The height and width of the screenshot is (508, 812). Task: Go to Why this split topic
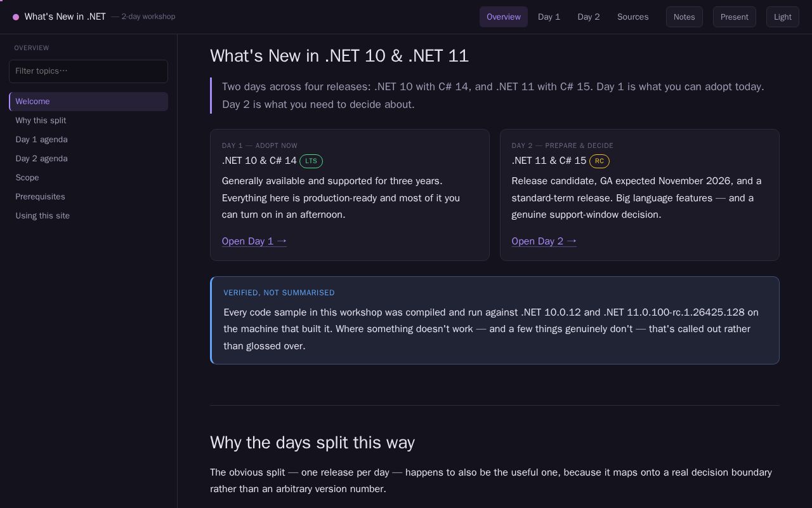(88, 121)
